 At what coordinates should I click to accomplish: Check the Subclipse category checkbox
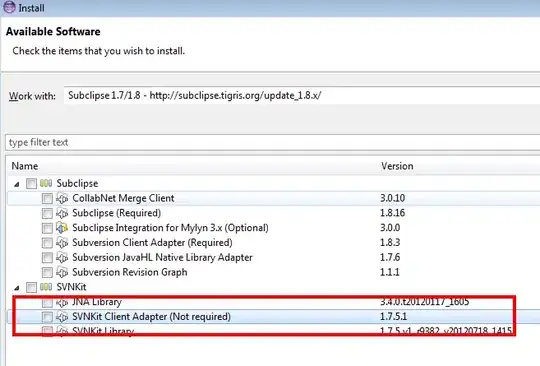pyautogui.click(x=31, y=184)
